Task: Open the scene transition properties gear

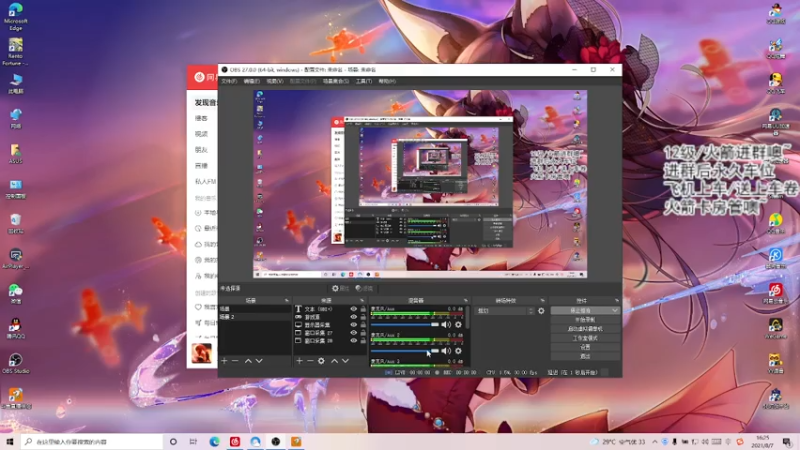Action: (x=541, y=311)
